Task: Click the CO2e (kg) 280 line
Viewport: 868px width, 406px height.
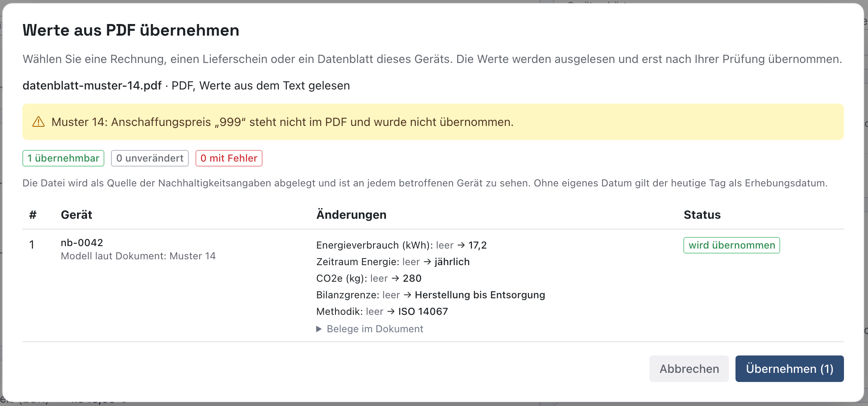Action: click(369, 278)
